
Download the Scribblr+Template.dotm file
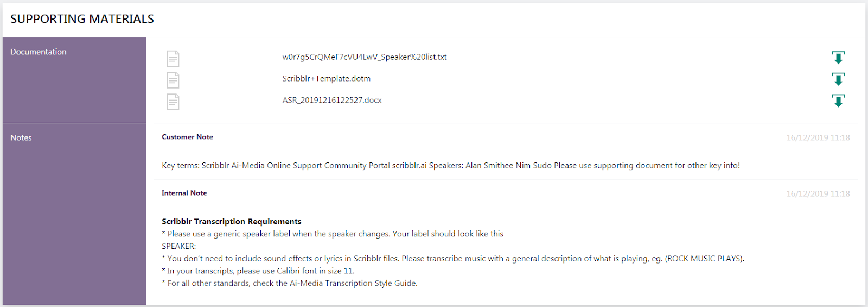tap(838, 79)
